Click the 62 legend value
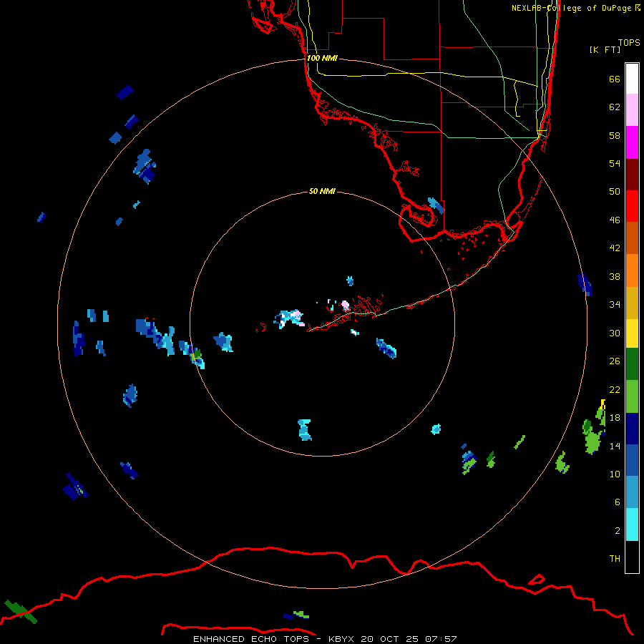644x644 pixels. (x=615, y=107)
